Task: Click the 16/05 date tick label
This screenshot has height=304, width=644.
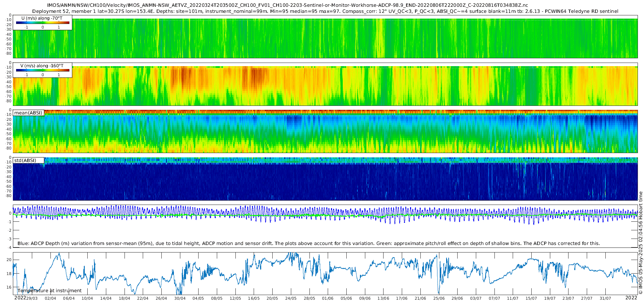Action: click(x=254, y=298)
